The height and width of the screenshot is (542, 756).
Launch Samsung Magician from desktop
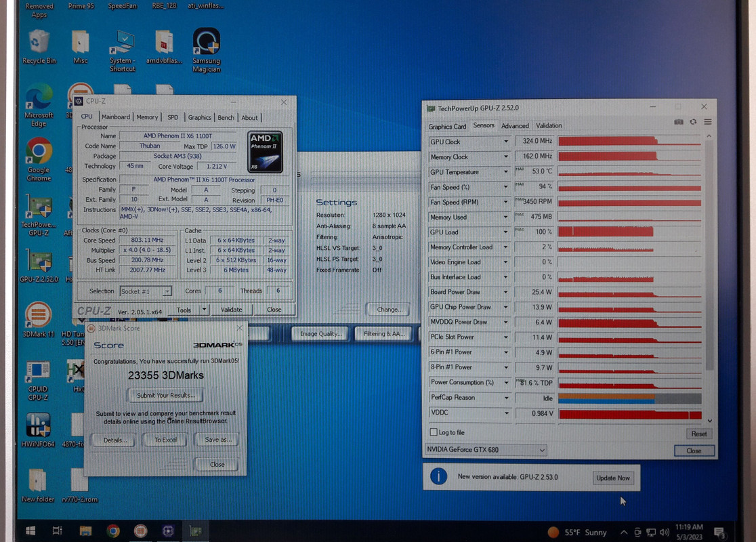click(207, 51)
